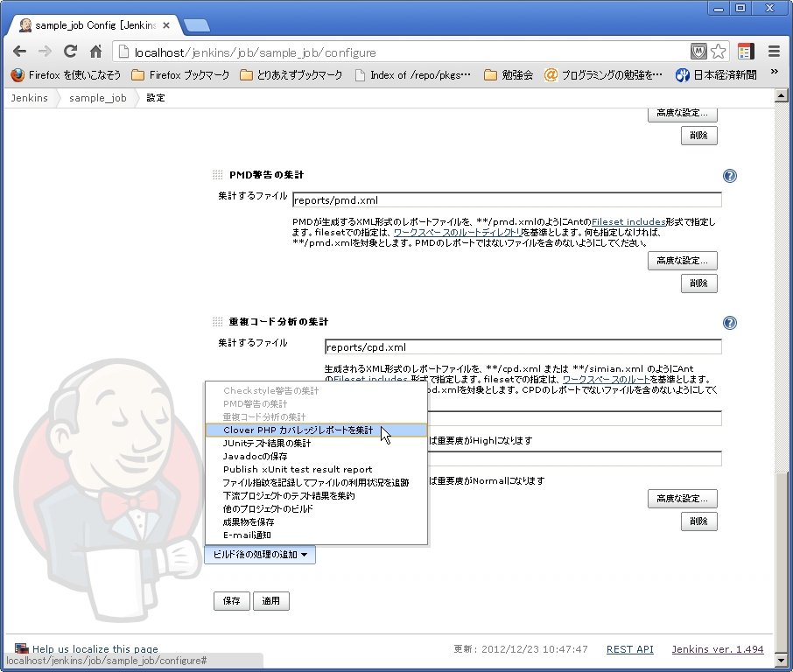Click 高度な設定 in the duplicate code section
793x672 pixels.
tap(682, 499)
